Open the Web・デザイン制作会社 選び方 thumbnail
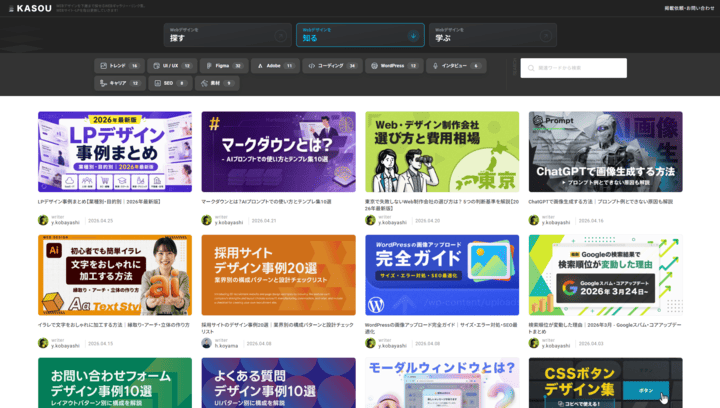Viewport: 720px width, 408px height. [x=442, y=151]
